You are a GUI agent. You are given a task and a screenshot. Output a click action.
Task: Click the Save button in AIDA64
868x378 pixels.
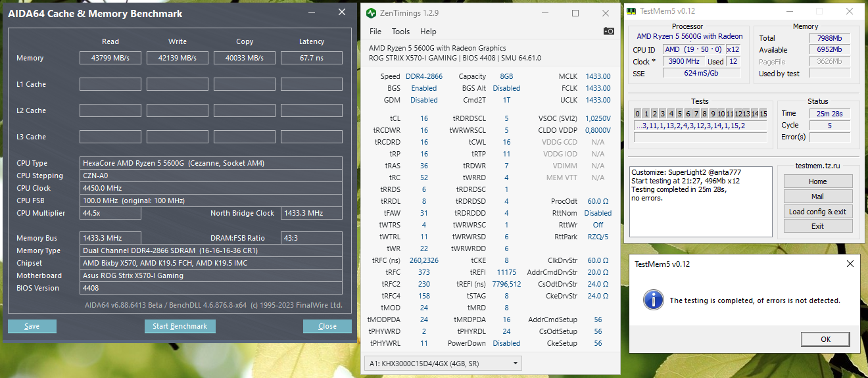32,326
